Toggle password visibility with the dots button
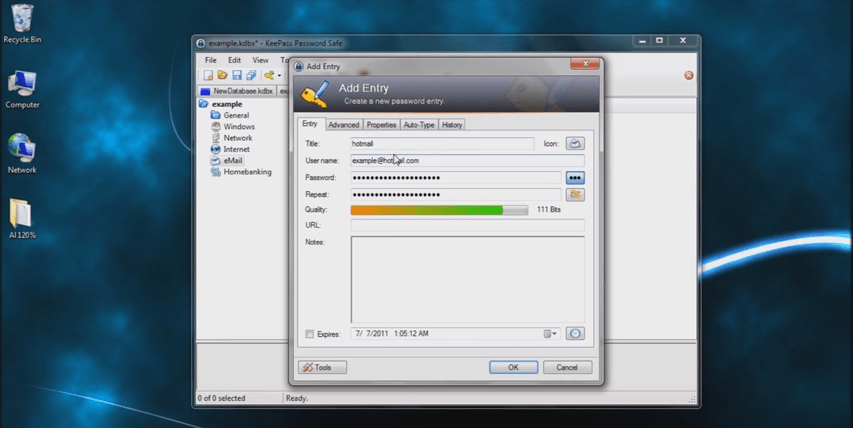 (575, 178)
